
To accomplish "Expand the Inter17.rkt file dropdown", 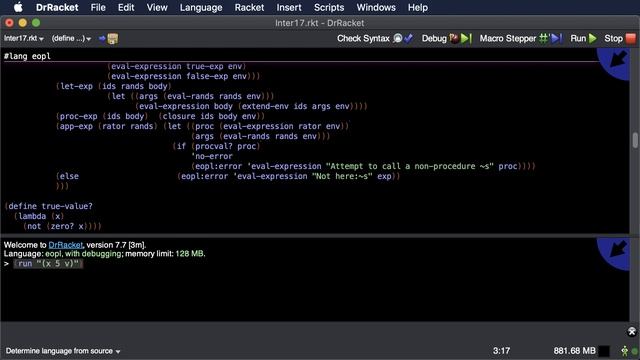I will pyautogui.click(x=24, y=38).
